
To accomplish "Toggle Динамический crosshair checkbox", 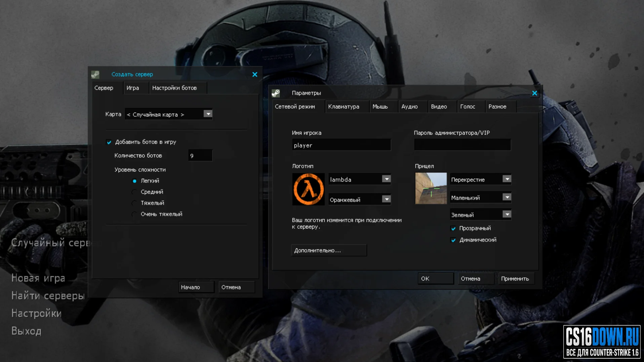I will pyautogui.click(x=453, y=240).
